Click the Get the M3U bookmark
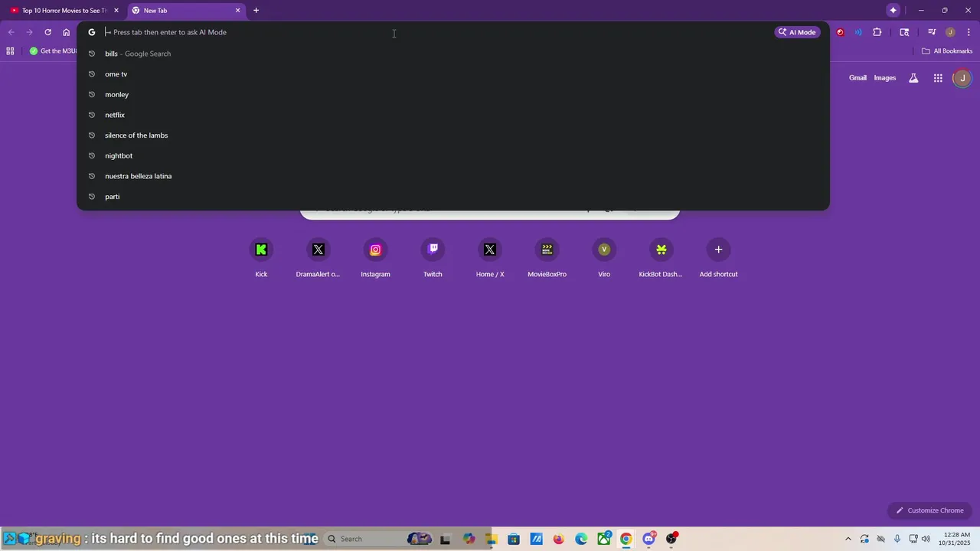 coord(54,51)
